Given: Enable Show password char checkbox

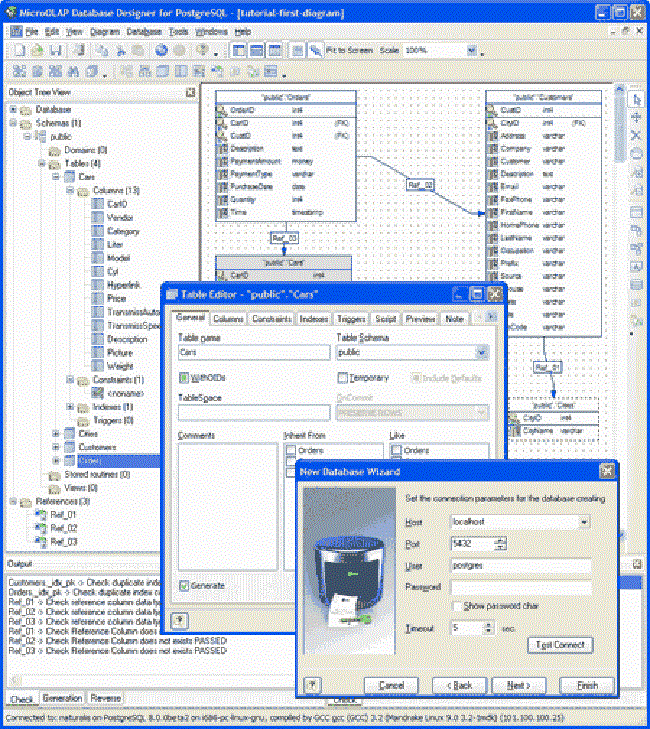Looking at the screenshot, I should [458, 606].
